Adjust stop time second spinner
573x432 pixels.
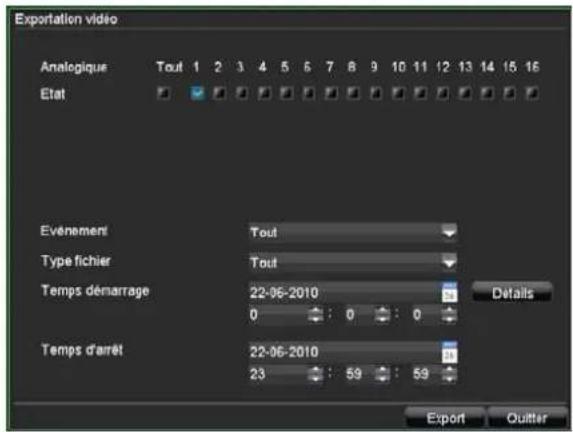449,374
